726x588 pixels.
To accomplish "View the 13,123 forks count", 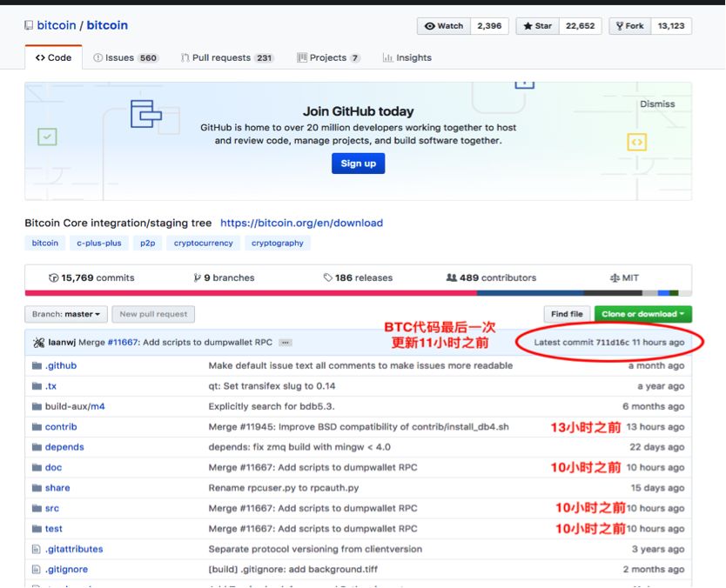I will pyautogui.click(x=671, y=26).
